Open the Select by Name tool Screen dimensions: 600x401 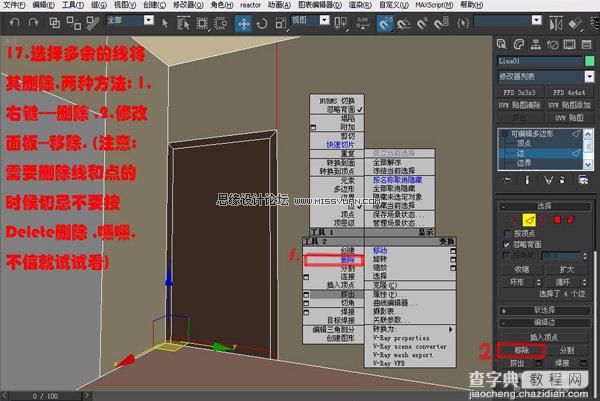[184, 23]
